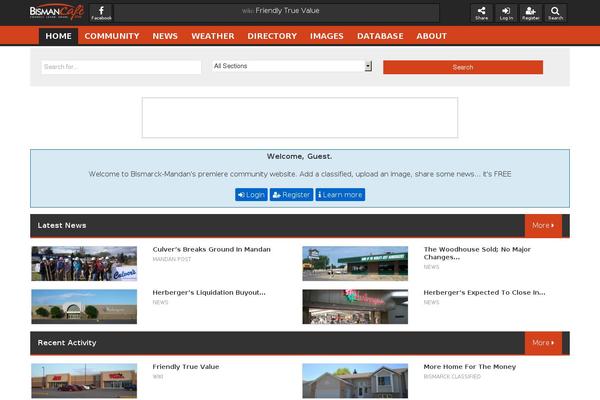Click the Herberger's mall exterior thumbnail
This screenshot has width=600, height=400.
click(x=84, y=307)
